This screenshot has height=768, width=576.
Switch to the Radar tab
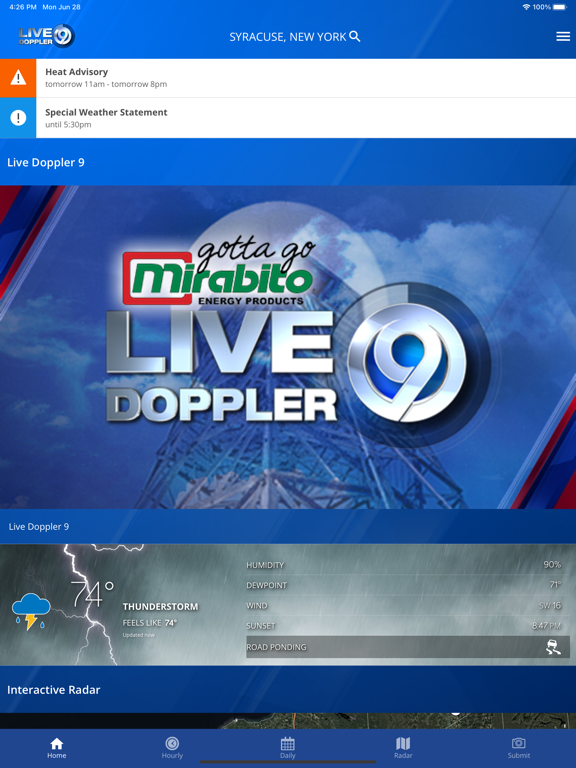pos(403,748)
